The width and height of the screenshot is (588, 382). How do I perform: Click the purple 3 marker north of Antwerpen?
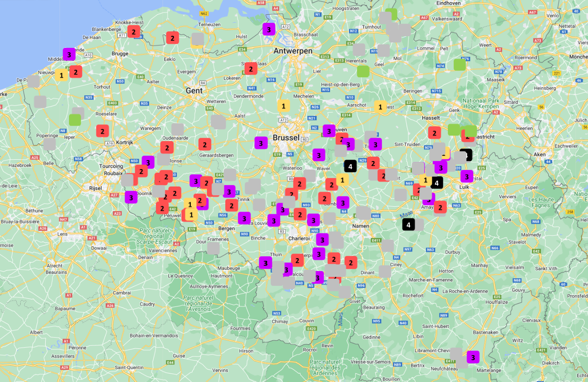(269, 30)
